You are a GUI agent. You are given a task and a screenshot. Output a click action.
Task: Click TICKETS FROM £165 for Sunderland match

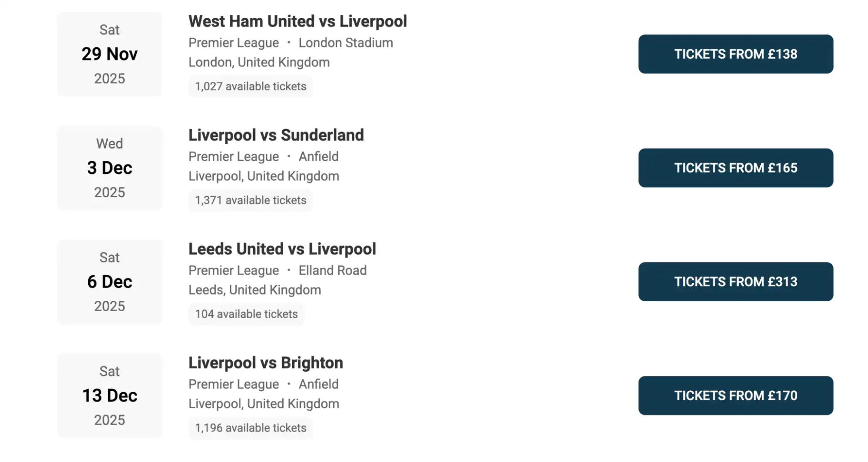pos(736,168)
